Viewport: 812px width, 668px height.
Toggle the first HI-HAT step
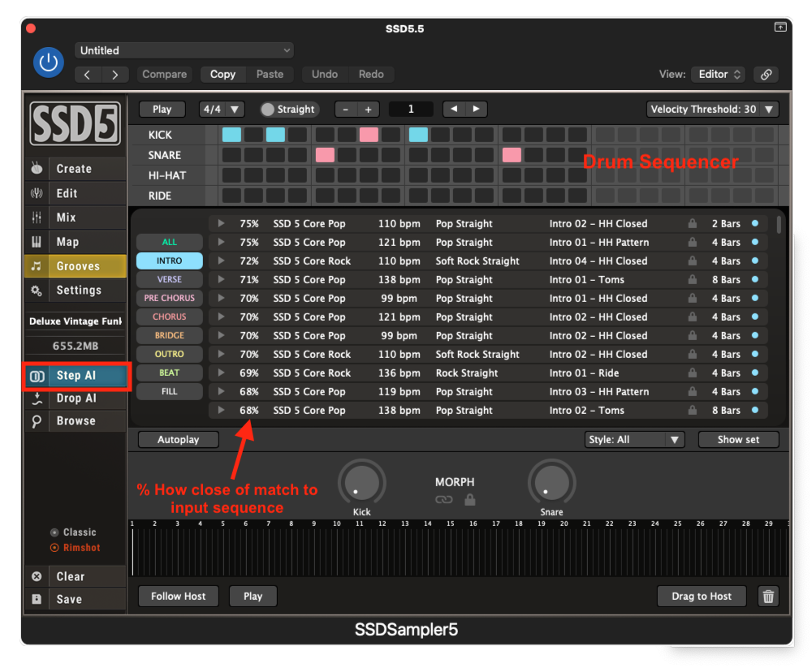231,175
